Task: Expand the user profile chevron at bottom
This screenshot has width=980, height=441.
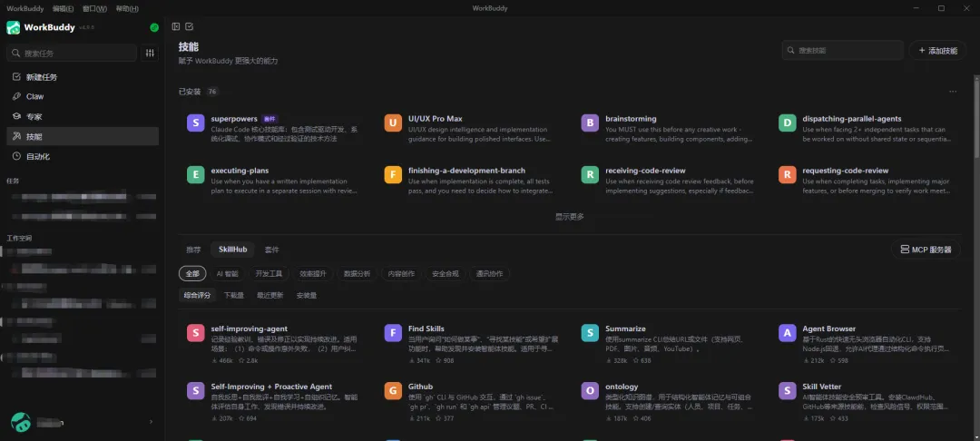Action: click(x=151, y=422)
